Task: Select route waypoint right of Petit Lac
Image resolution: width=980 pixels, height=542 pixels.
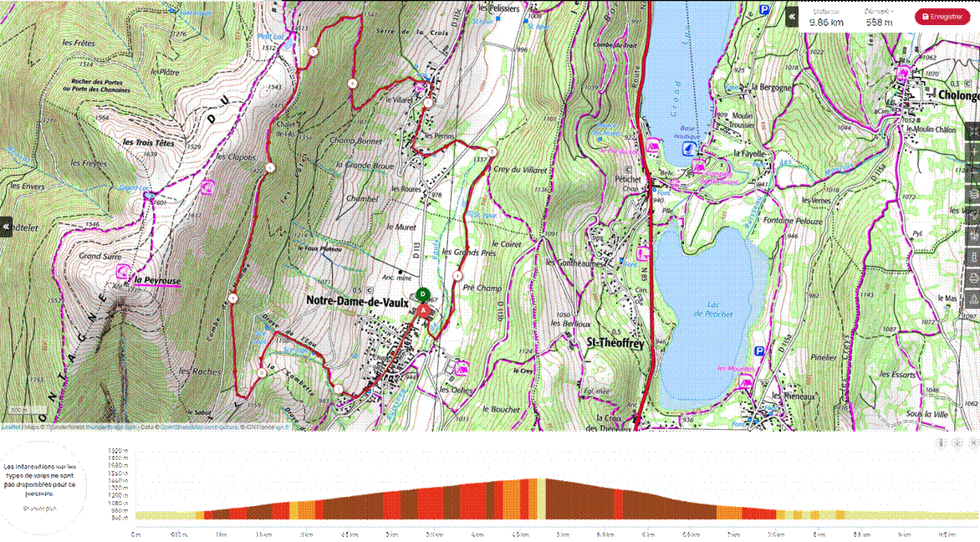Action: tap(313, 52)
